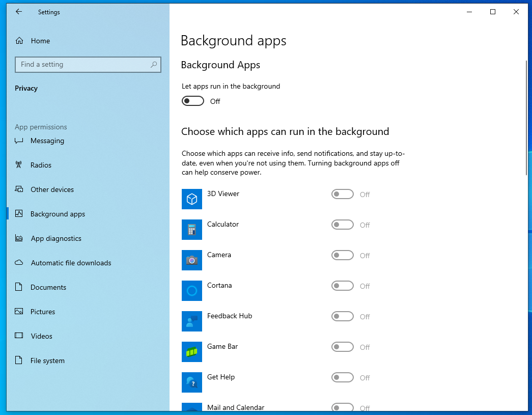
Task: Open Messaging privacy settings
Action: [88, 141]
